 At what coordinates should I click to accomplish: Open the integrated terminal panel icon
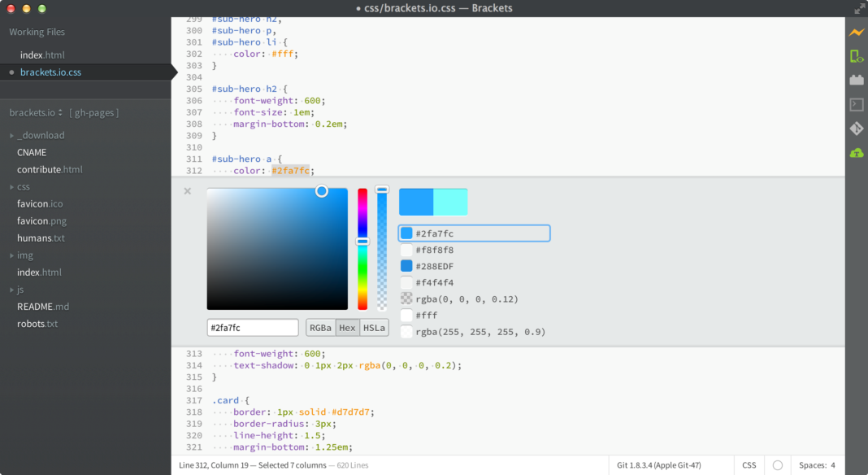point(857,104)
